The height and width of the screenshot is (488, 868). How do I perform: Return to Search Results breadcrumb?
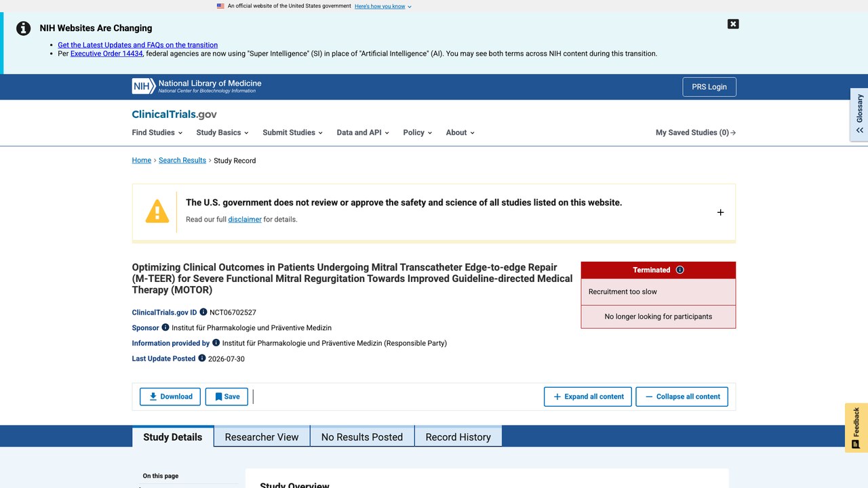click(x=182, y=161)
